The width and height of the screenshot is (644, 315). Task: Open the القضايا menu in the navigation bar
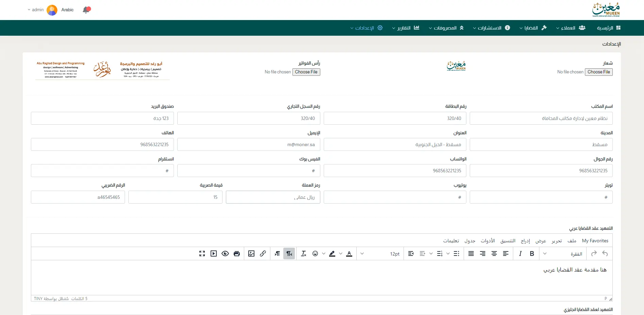click(533, 28)
